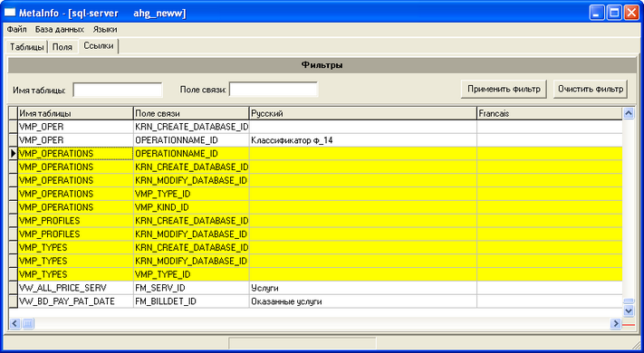Image resolution: width=644 pixels, height=353 pixels.
Task: Select cell VMP_OPER with KRN_CREATE_DATABASE_ID
Action: tap(75, 127)
